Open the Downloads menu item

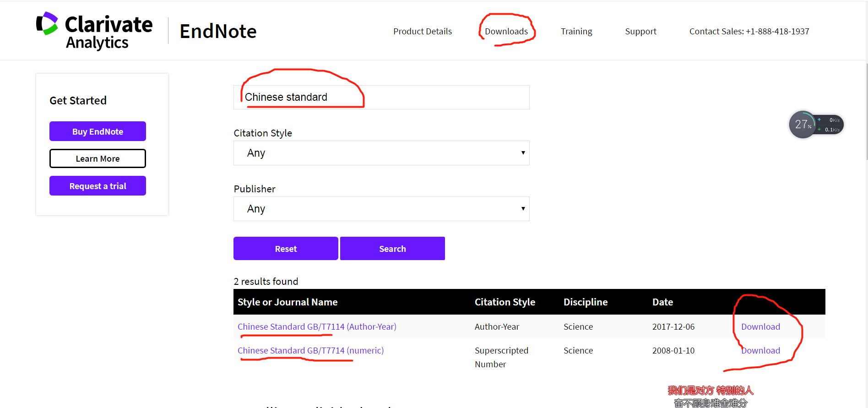coord(506,31)
